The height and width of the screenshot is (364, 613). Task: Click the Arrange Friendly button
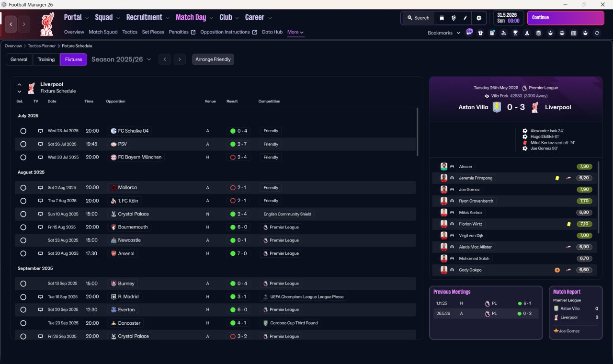tap(213, 59)
